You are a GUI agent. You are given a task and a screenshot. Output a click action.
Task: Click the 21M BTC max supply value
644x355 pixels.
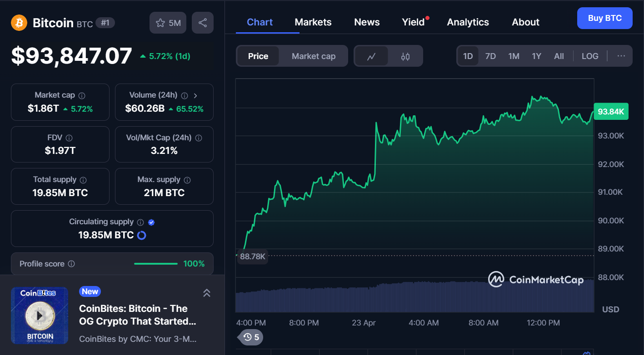click(x=164, y=193)
